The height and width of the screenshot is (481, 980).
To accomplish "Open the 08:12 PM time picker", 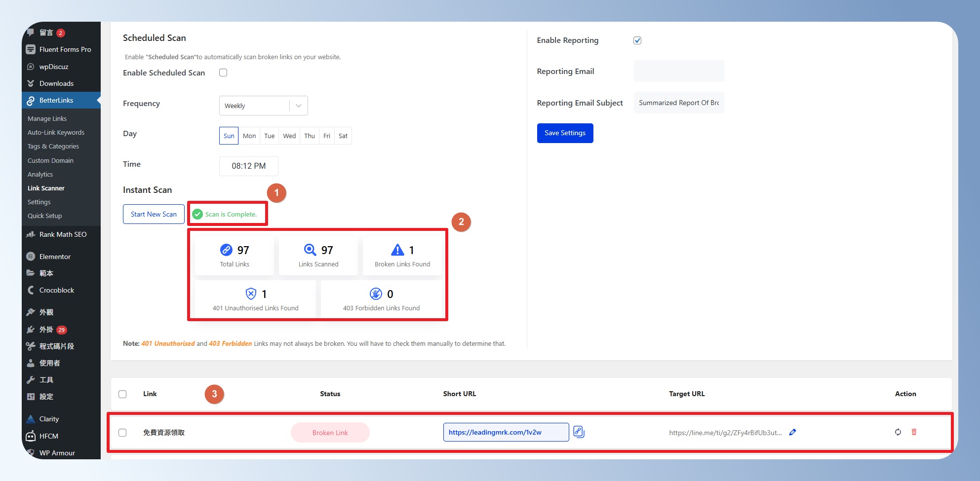I will pos(248,166).
